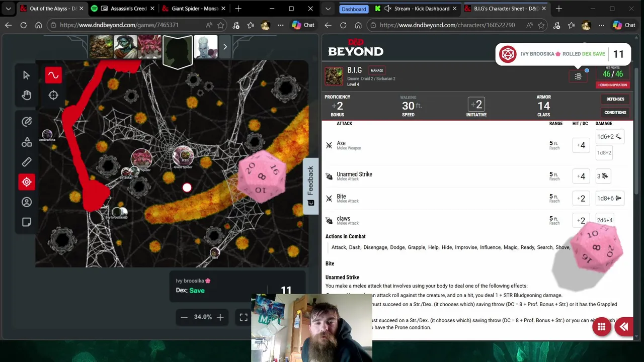The width and height of the screenshot is (644, 362).
Task: Open Copilot Chat in left browser
Action: (303, 25)
